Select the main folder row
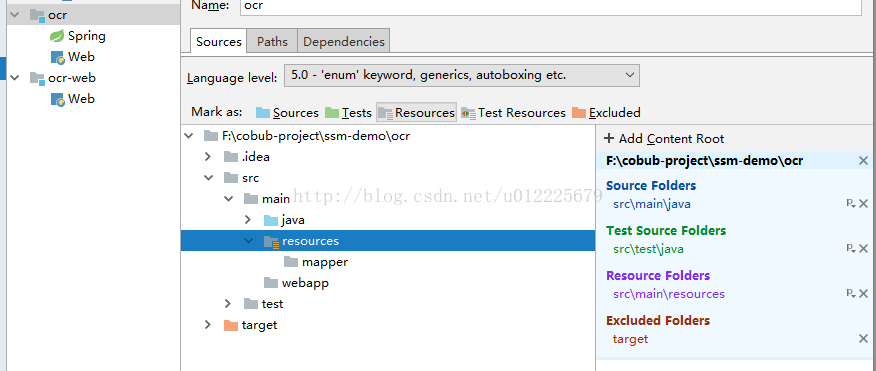Image resolution: width=876 pixels, height=371 pixels. tap(388, 199)
